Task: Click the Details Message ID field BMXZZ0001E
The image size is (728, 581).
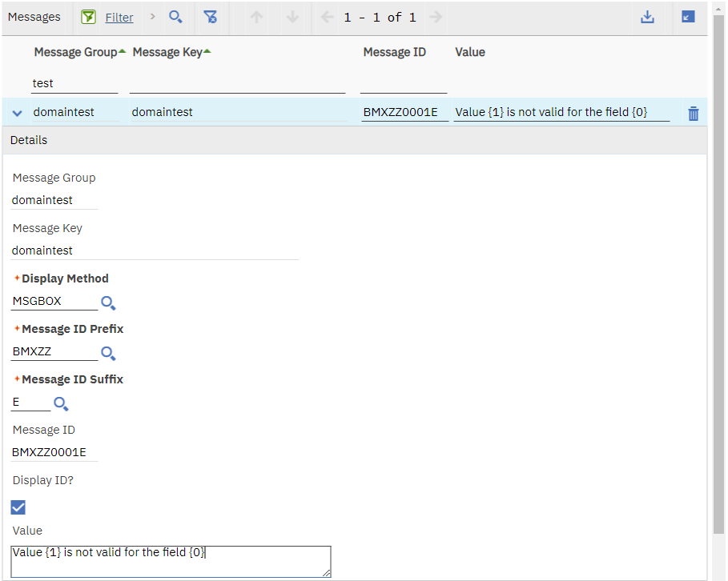Action: pos(54,452)
